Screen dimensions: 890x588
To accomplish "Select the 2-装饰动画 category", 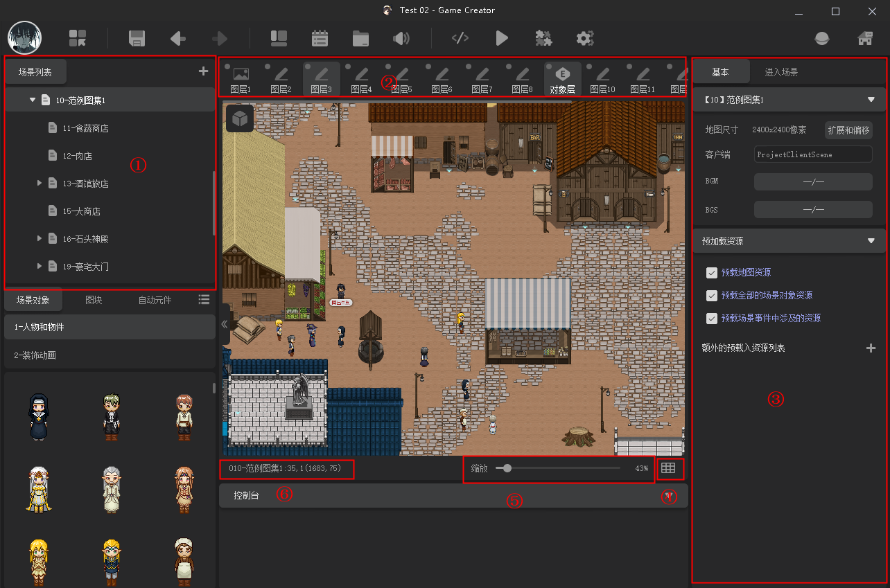I will [x=110, y=355].
